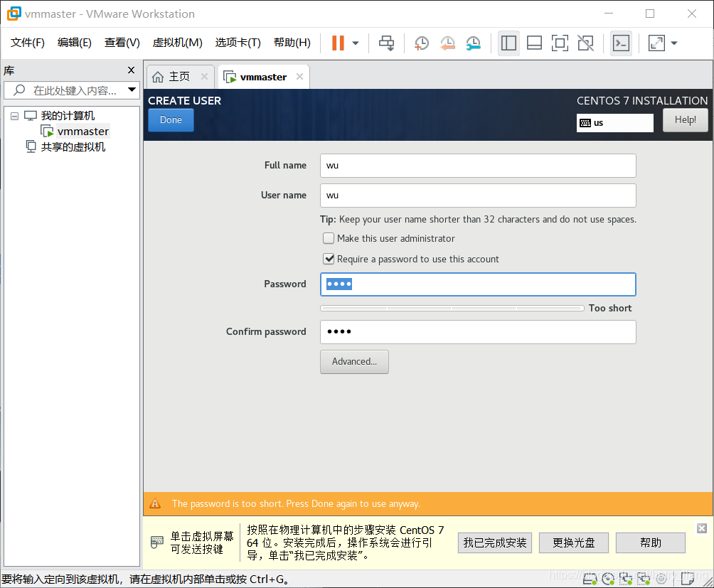The height and width of the screenshot is (588, 714).
Task: Click the Password input field
Action: [478, 284]
